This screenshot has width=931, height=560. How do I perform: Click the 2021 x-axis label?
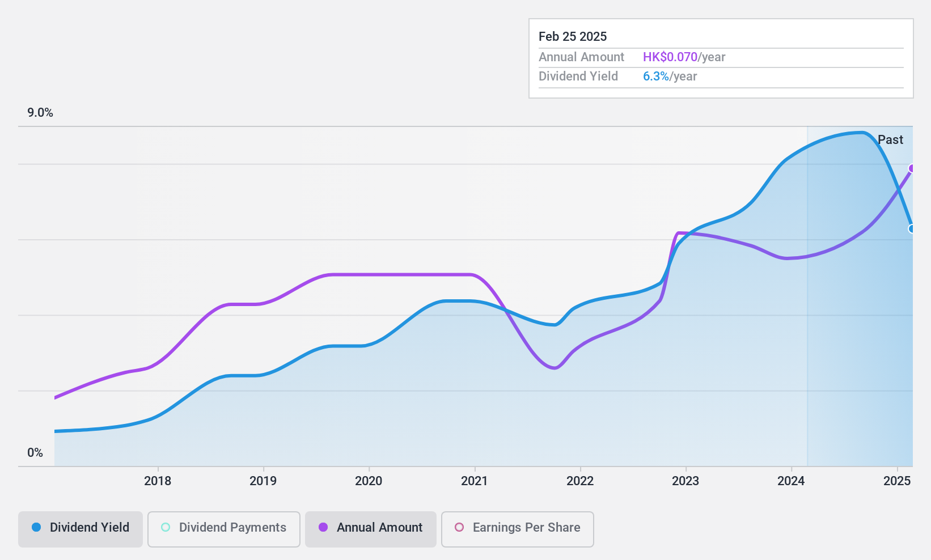tap(475, 481)
